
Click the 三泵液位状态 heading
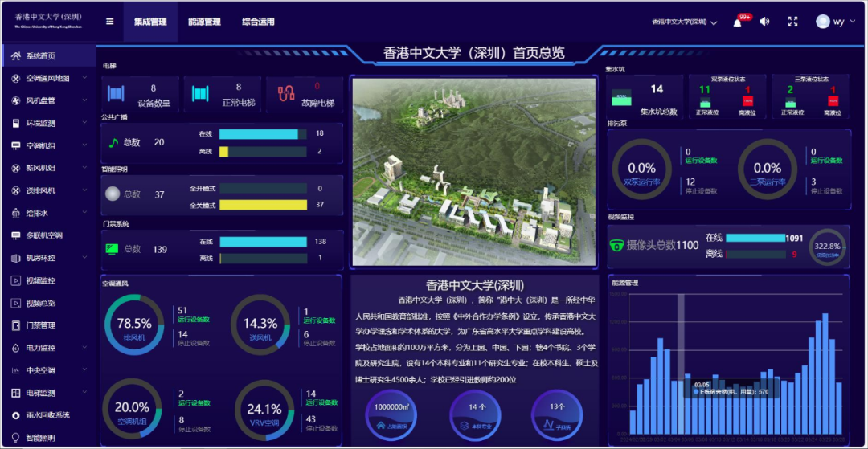812,79
